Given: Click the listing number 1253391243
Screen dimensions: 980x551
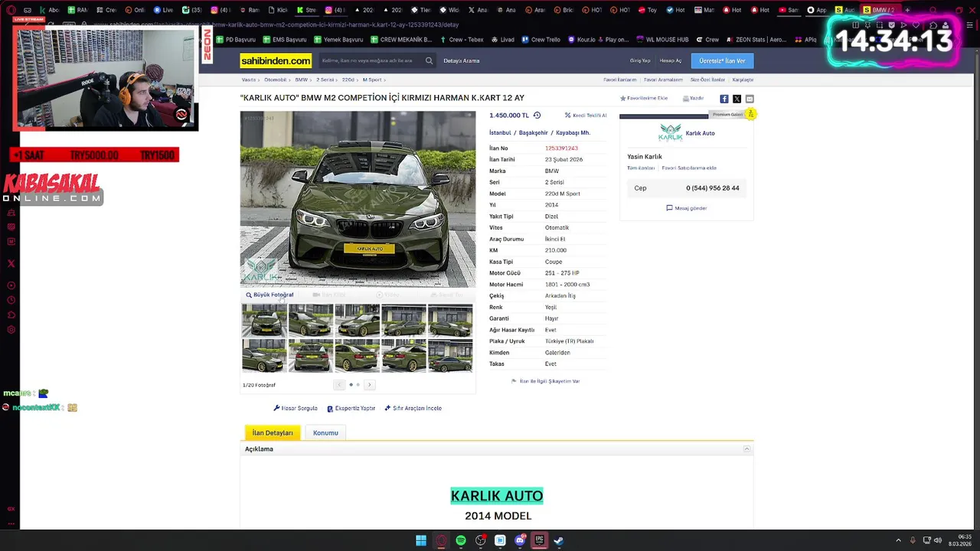Looking at the screenshot, I should point(561,148).
